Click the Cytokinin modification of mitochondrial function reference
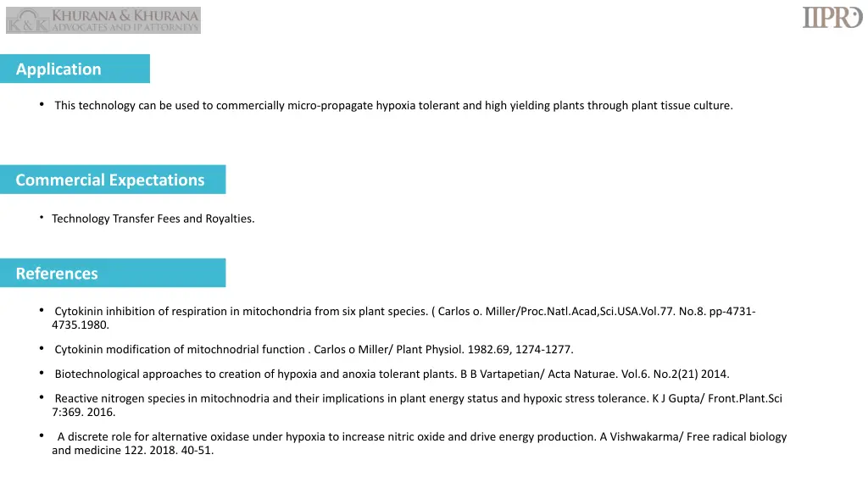 [x=314, y=349]
